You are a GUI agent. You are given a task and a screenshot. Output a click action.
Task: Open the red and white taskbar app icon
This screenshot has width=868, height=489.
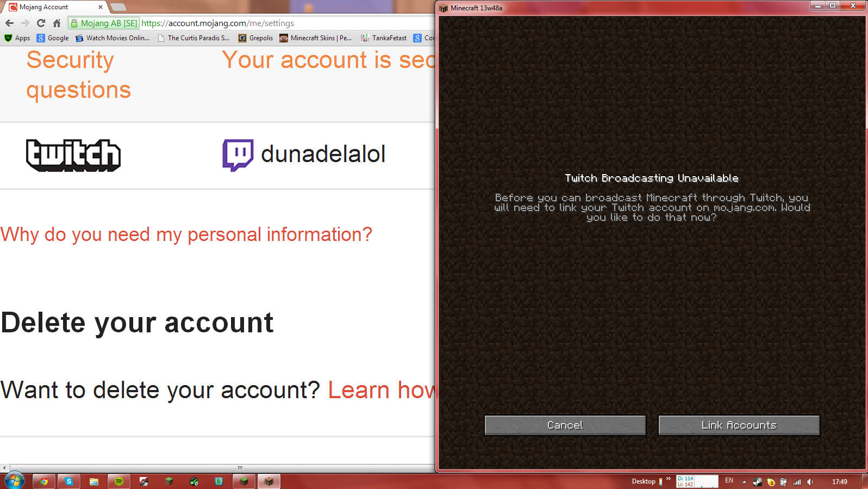coord(144,481)
